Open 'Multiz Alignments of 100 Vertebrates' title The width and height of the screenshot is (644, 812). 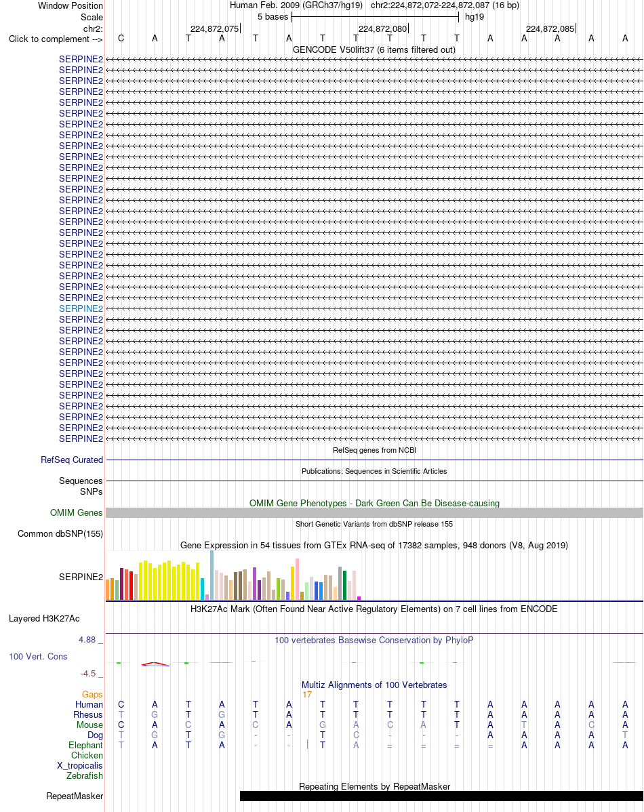(374, 685)
